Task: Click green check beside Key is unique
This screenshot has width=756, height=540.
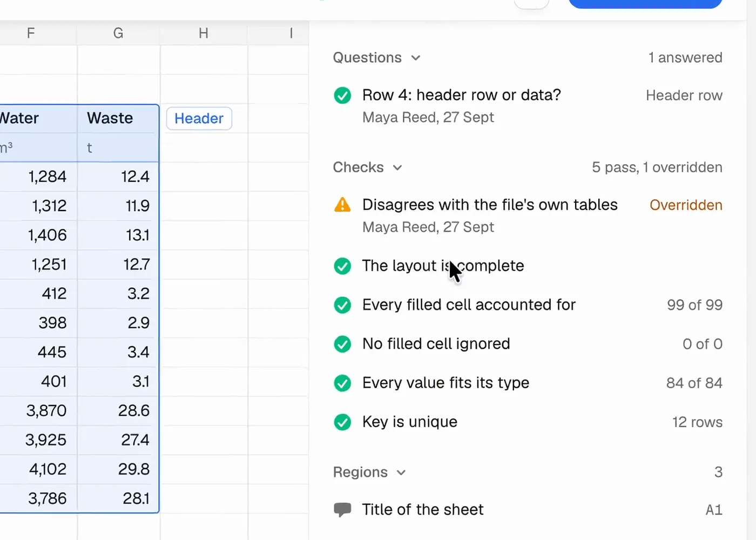Action: point(342,422)
